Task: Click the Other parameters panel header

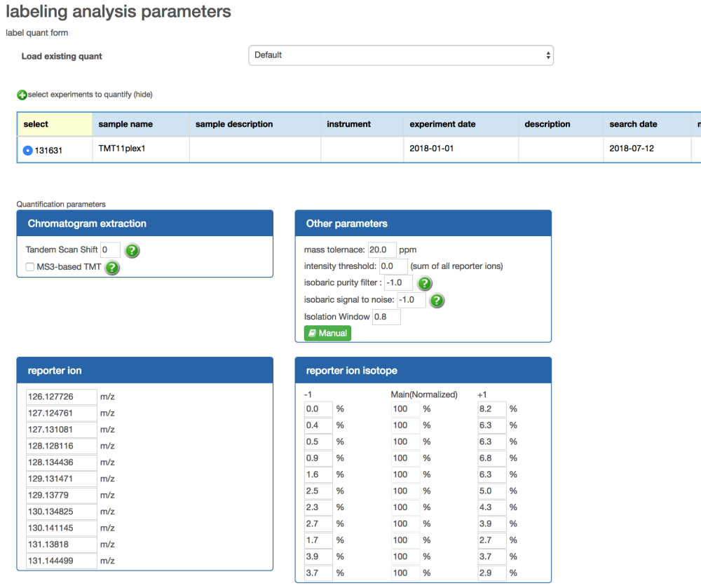Action: [423, 224]
